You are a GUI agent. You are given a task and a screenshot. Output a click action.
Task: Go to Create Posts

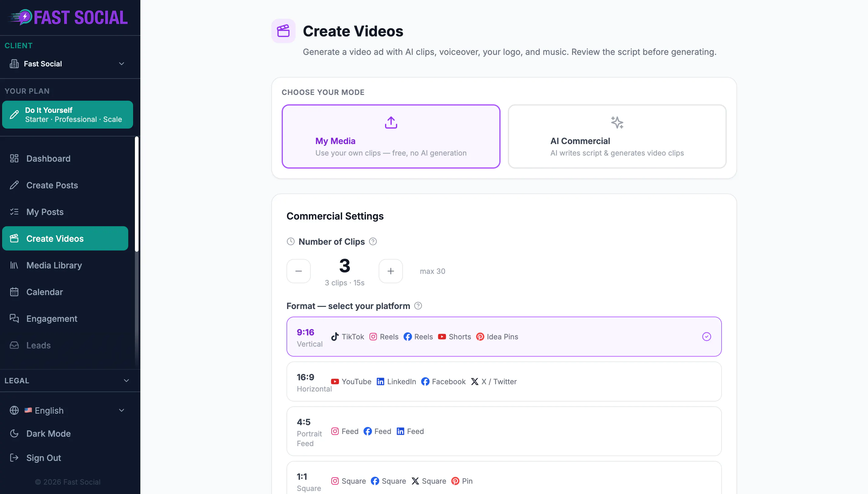[x=65, y=185]
